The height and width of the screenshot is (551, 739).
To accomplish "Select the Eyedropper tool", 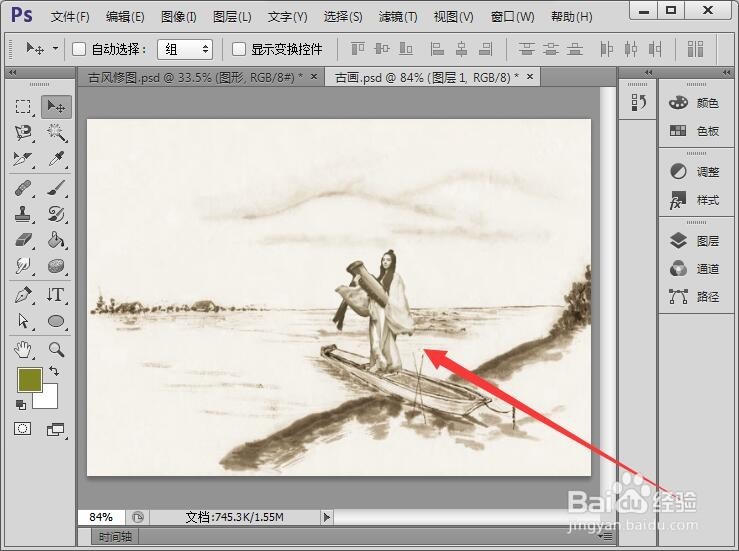I will 56,159.
